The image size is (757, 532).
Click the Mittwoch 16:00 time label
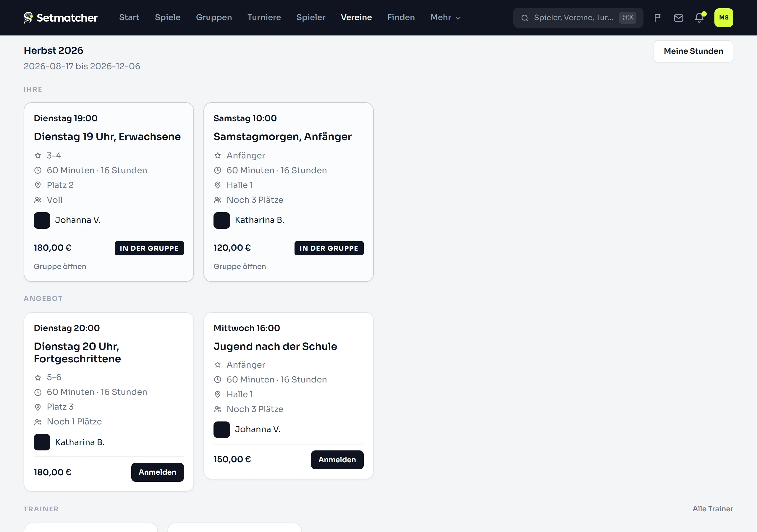247,328
